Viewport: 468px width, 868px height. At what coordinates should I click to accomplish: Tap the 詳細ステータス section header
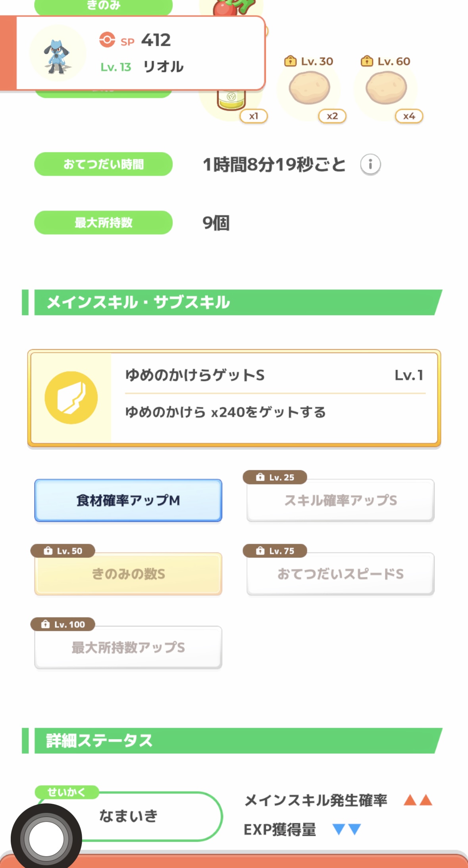(x=234, y=740)
